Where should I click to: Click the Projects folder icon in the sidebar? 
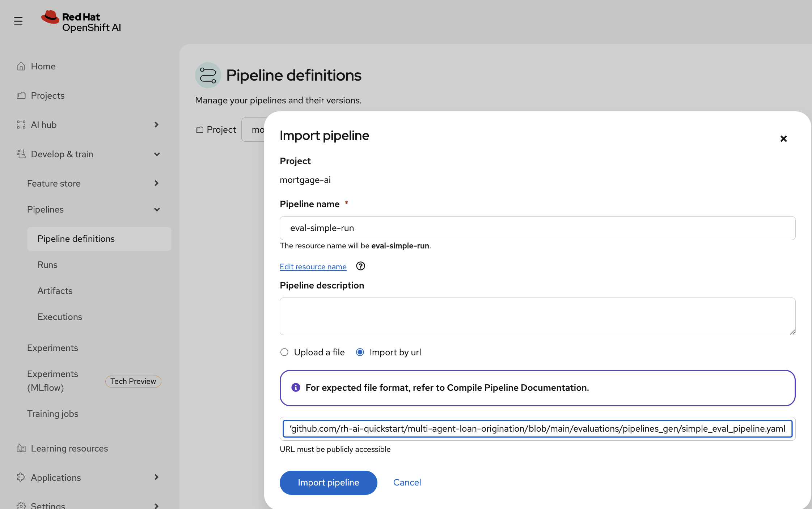click(21, 95)
